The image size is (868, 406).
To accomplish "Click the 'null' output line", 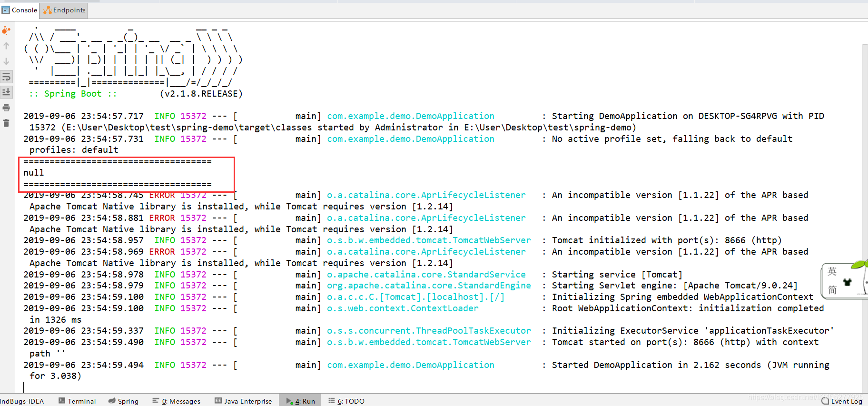I will [34, 173].
